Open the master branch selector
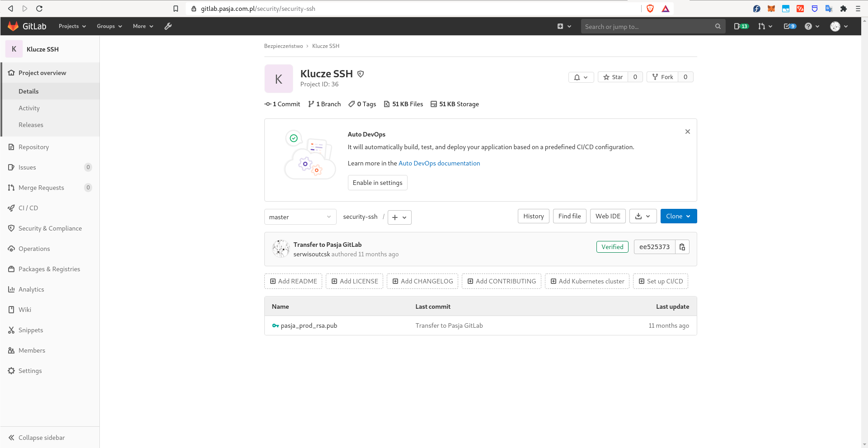This screenshot has height=448, width=868. click(300, 217)
